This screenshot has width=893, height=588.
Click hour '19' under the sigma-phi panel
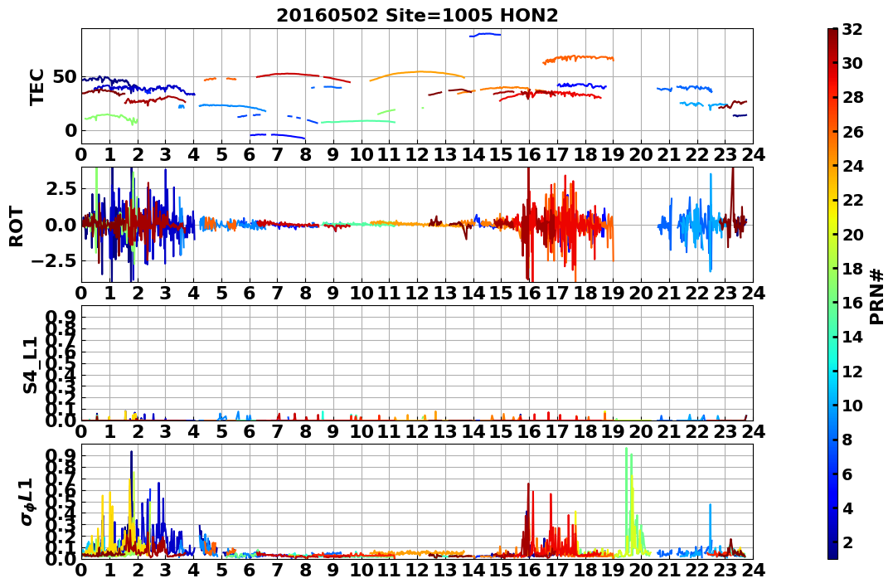613,570
